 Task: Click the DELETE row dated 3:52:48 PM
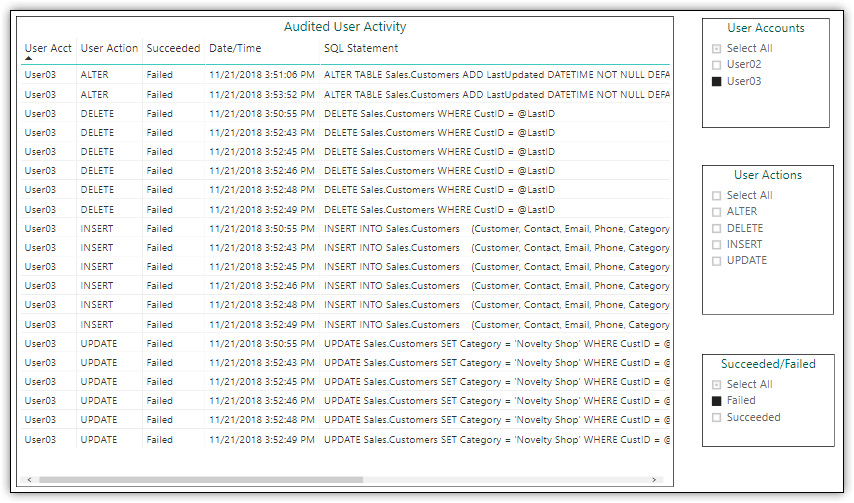coord(345,190)
